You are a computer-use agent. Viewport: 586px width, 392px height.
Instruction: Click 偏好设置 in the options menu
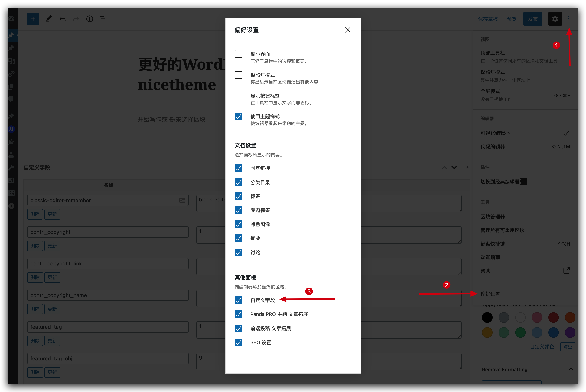coord(525,294)
